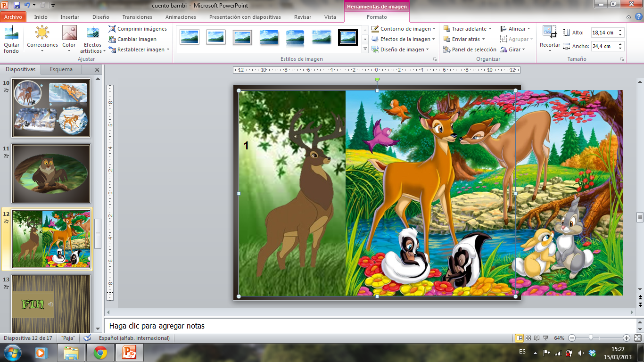Switch to the Revisar tab
644x362 pixels.
(303, 17)
